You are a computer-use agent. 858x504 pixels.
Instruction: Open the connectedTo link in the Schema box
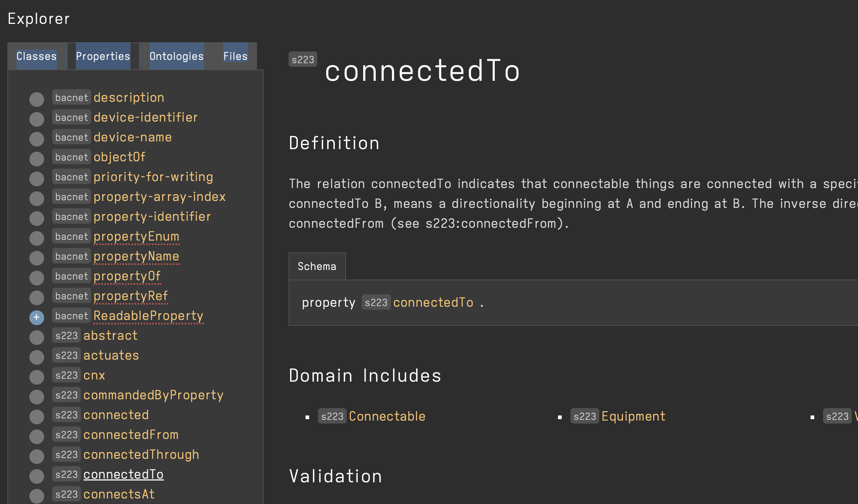[433, 302]
